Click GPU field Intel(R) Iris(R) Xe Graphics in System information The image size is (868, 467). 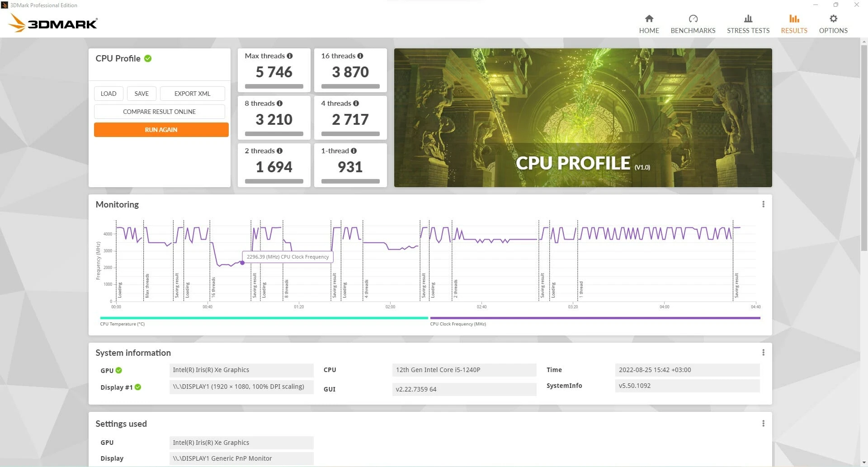tap(241, 370)
